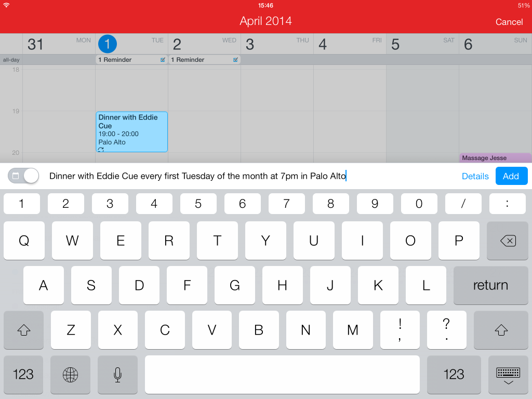Tap the number 7 key
Viewport: 532px width, 399px height.
click(286, 204)
